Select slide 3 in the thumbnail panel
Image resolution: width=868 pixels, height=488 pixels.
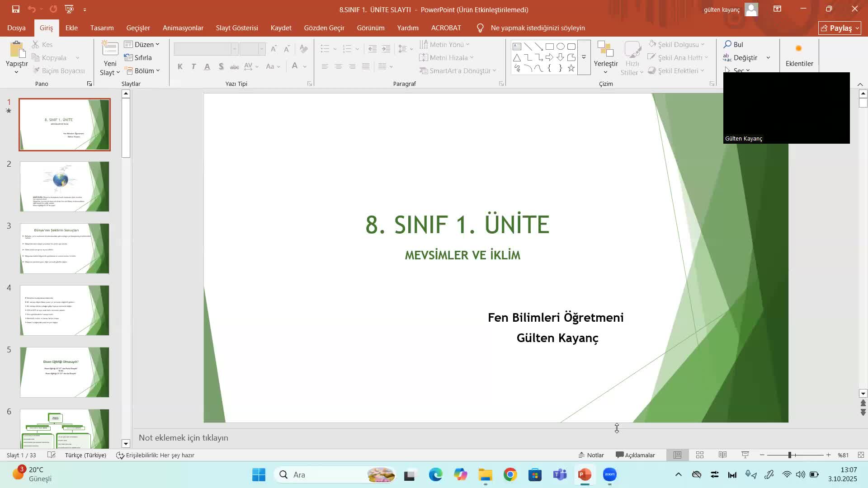click(64, 248)
